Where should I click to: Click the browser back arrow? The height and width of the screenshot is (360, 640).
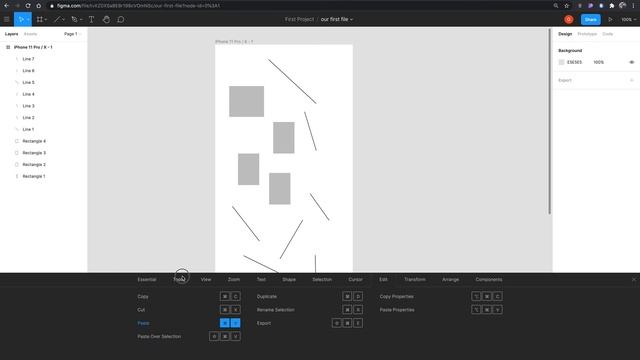(x=7, y=6)
